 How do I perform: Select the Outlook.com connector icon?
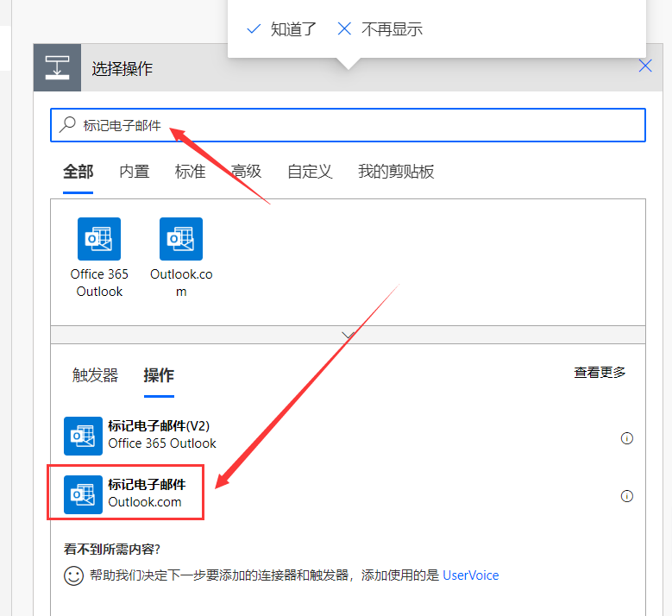tap(181, 239)
